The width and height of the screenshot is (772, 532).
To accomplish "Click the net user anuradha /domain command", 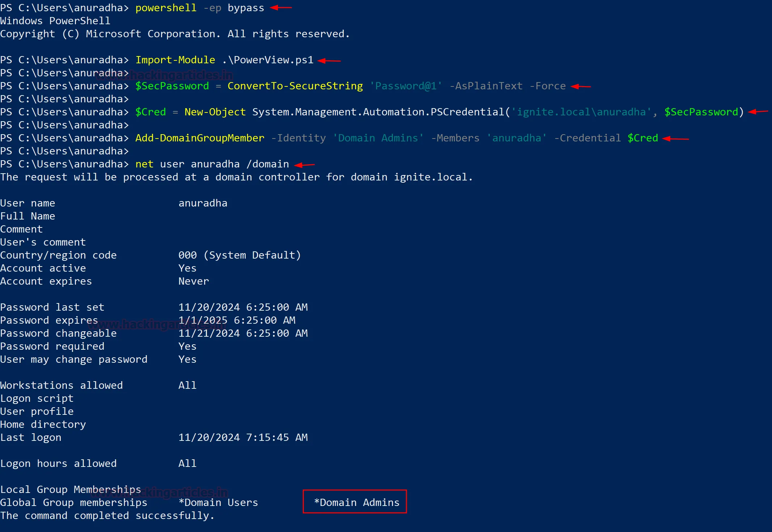I will point(212,164).
